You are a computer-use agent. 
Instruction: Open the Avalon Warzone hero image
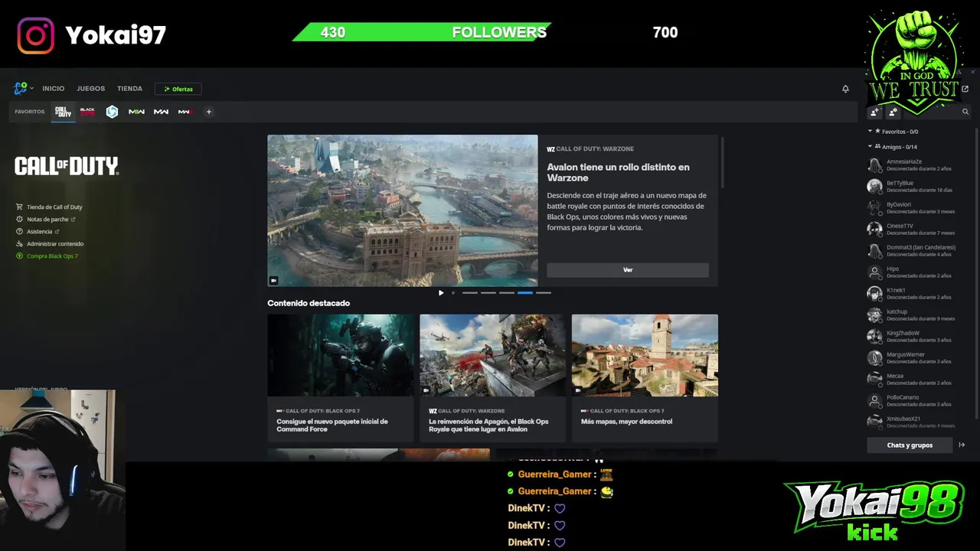(x=402, y=210)
